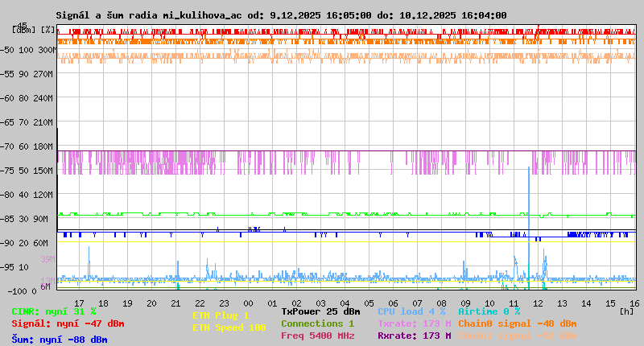Click hour label "09" on the time axis
644x346 pixels.
466,303
